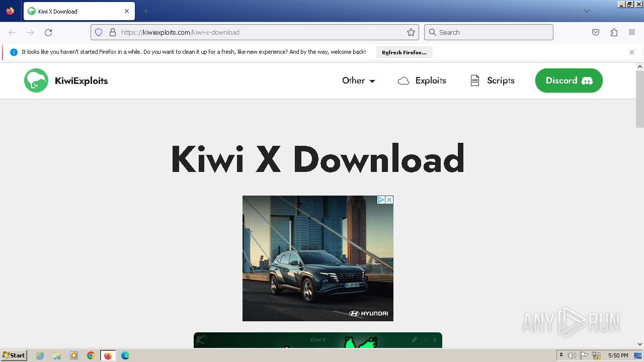
Task: Click the Kiwi X preview screenshot
Action: pos(318,340)
